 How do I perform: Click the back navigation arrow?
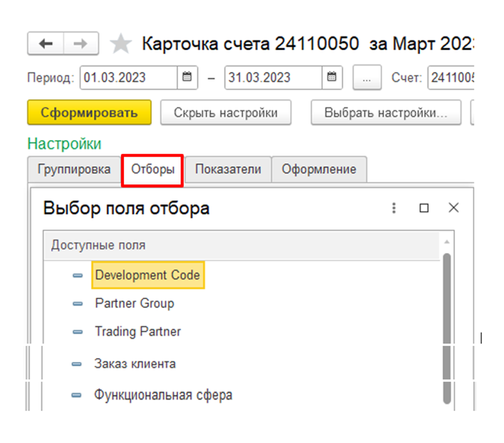pyautogui.click(x=45, y=44)
